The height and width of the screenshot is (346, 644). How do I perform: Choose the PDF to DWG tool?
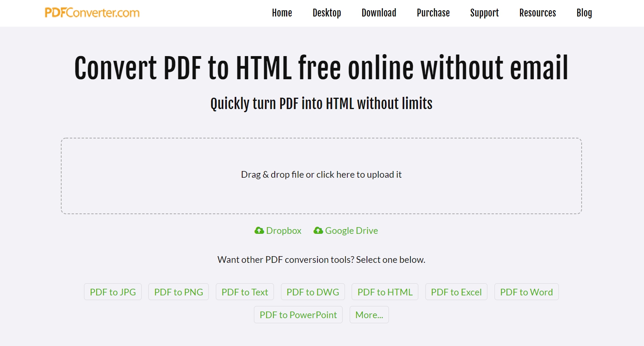point(313,292)
